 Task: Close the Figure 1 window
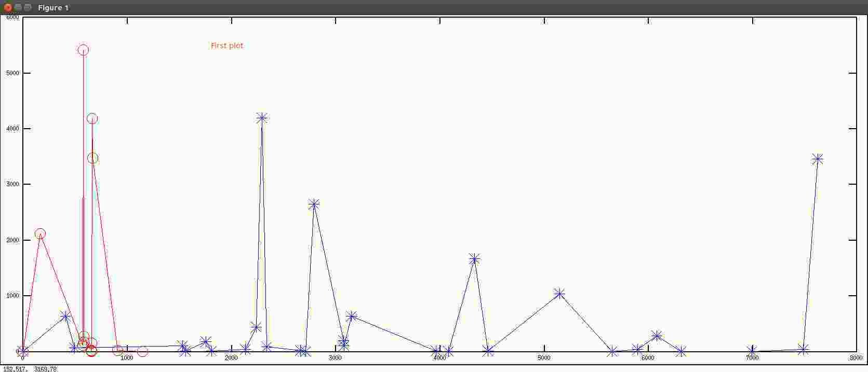[x=8, y=7]
